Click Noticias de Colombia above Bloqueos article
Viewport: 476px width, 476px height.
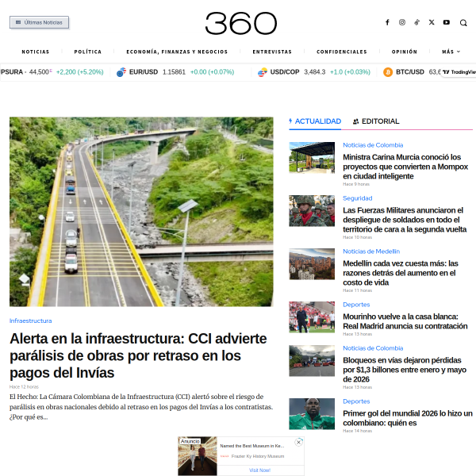point(373,348)
